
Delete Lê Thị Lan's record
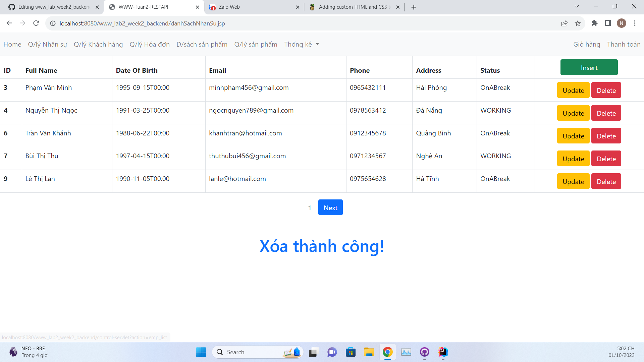(606, 181)
